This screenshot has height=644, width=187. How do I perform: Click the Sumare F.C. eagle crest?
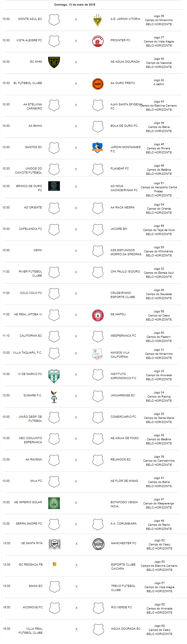(x=54, y=397)
